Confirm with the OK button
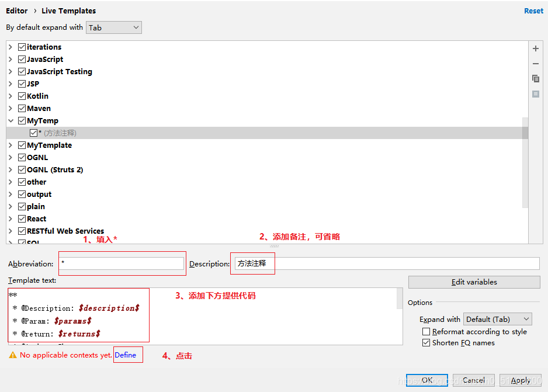Screen dimensions: 548x392 426,380
